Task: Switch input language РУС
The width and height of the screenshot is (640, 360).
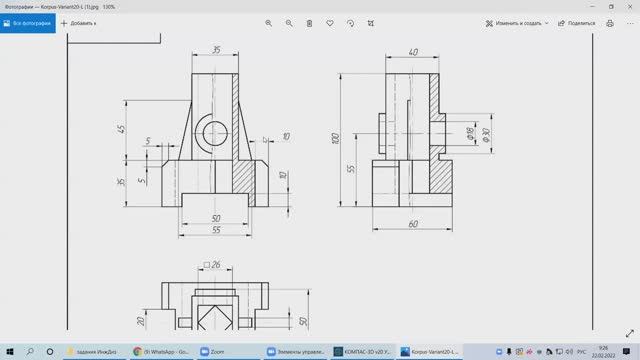Action: [582, 351]
